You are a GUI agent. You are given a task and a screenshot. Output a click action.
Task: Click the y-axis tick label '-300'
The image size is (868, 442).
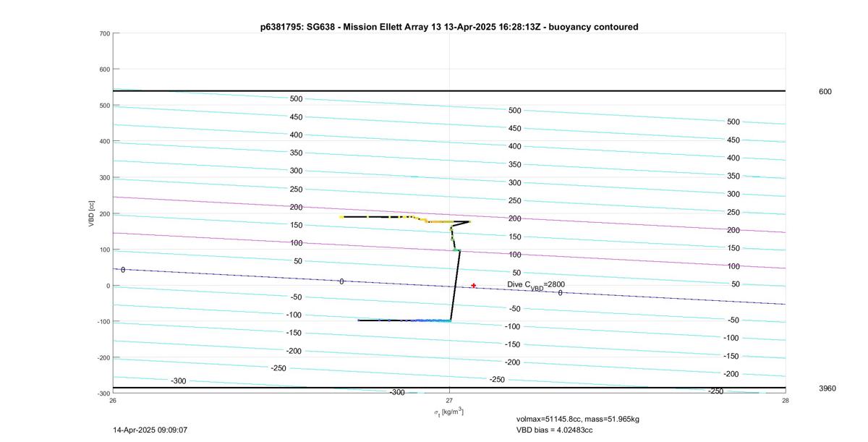click(x=103, y=394)
